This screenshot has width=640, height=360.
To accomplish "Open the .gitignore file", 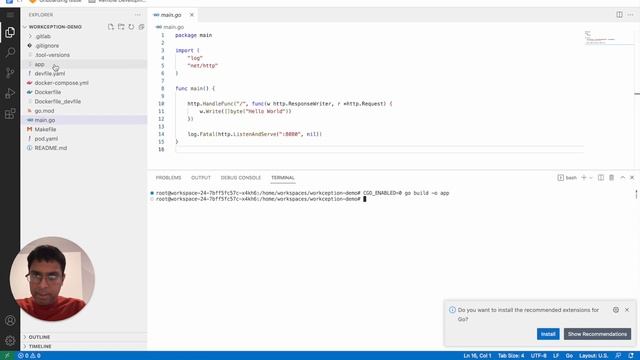I will (84, 46).
